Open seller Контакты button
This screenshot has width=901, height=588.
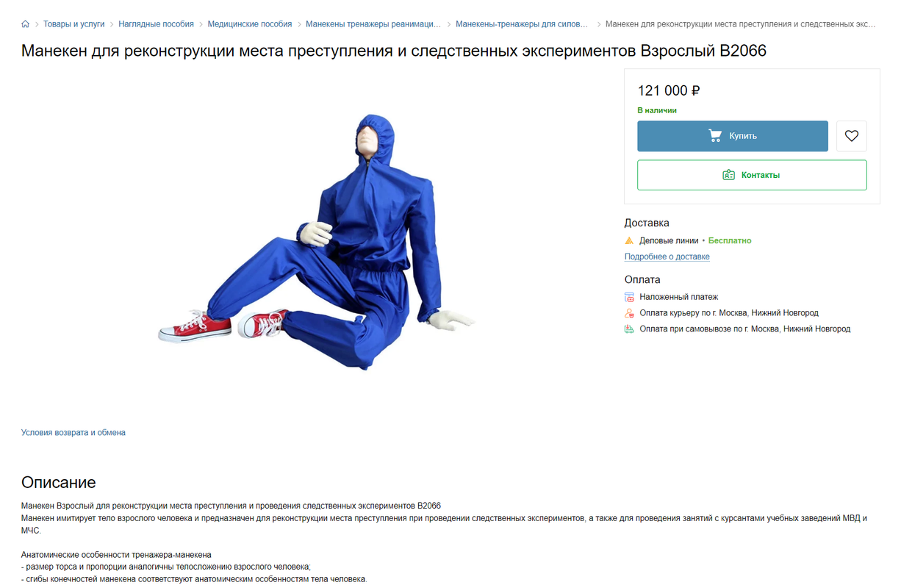pos(752,175)
